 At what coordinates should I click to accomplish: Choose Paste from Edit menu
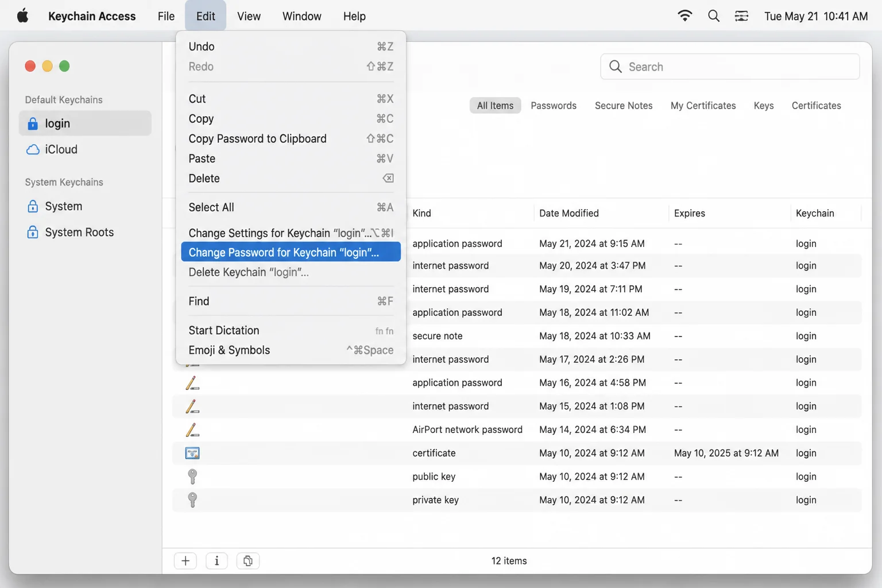291,158
